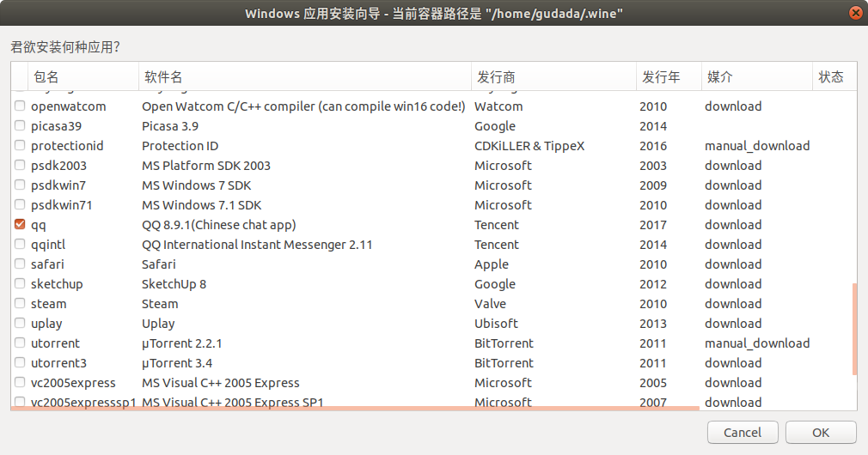Select the 'Uplay' software name
Screen dimensions: 868x455
click(x=158, y=324)
